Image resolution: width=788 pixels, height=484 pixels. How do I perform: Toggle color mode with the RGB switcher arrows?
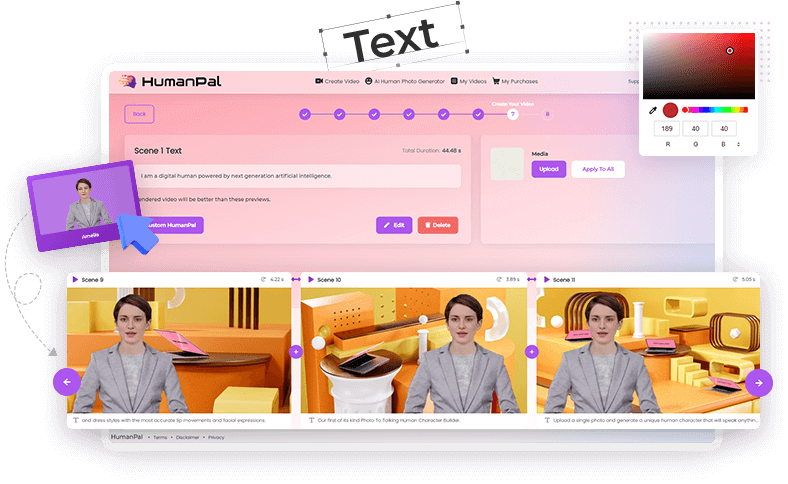click(x=738, y=144)
